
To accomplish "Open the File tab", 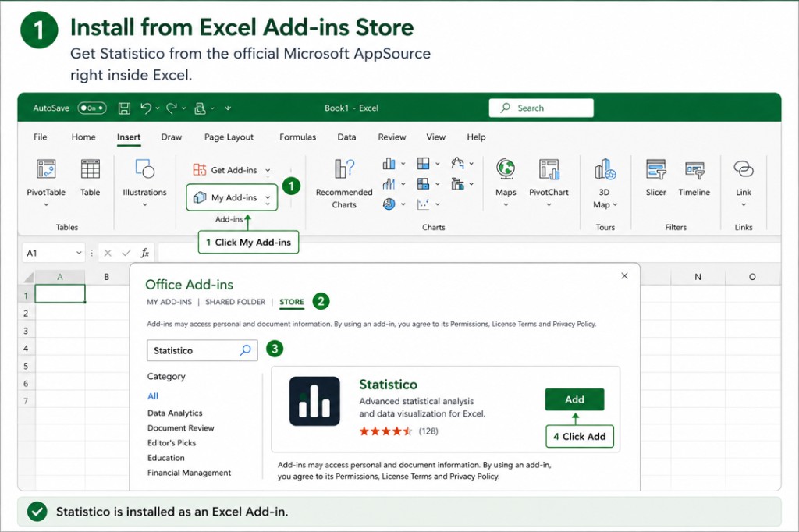I will [x=41, y=137].
